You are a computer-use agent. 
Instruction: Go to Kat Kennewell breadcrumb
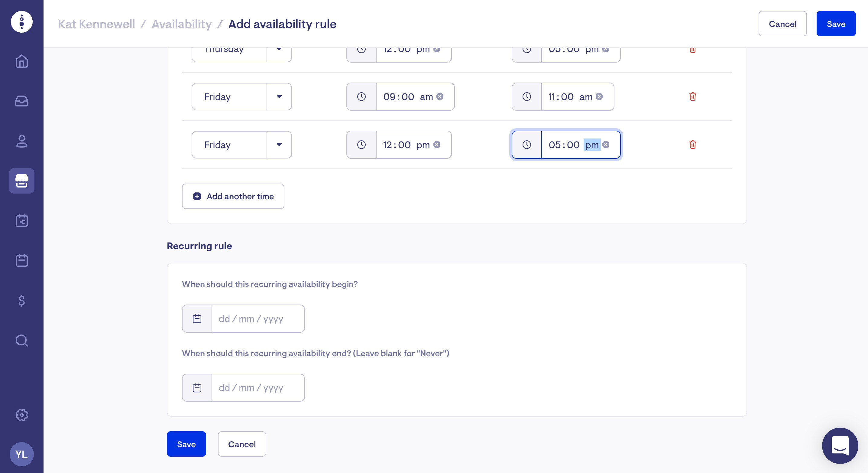[x=96, y=24]
